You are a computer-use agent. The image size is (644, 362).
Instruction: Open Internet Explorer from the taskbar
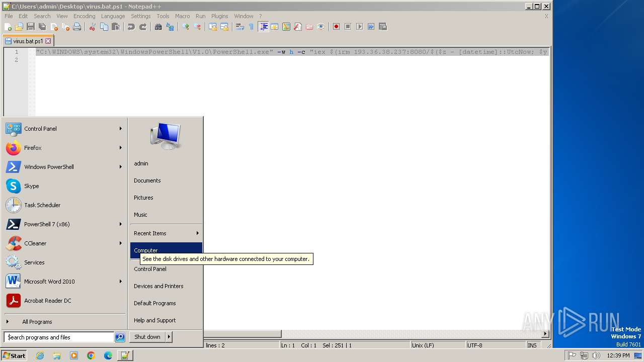(40, 355)
